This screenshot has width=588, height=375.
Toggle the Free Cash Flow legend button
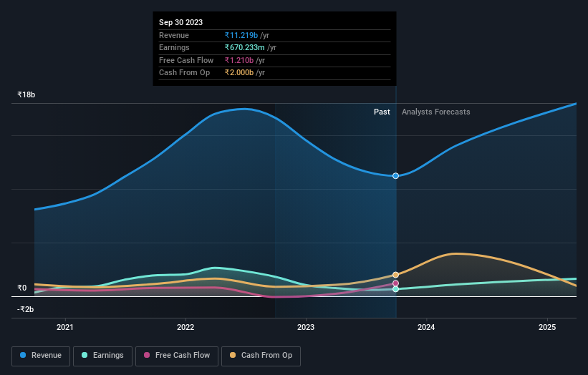click(x=177, y=356)
